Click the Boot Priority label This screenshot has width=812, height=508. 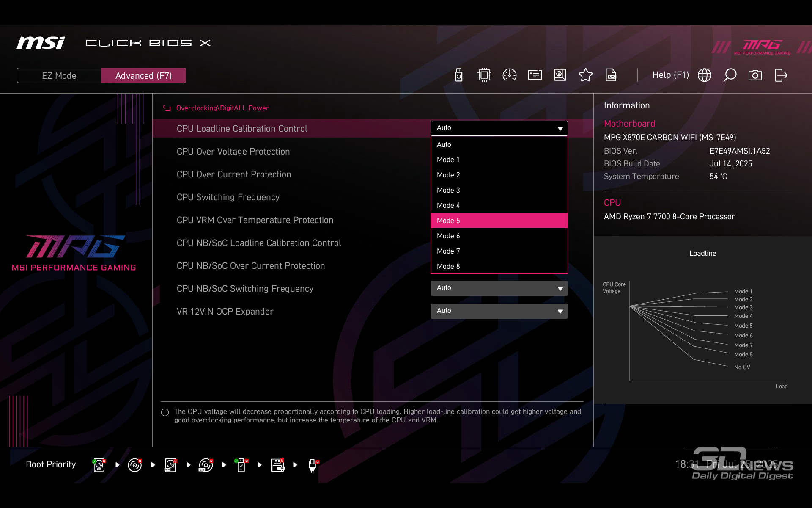point(51,464)
